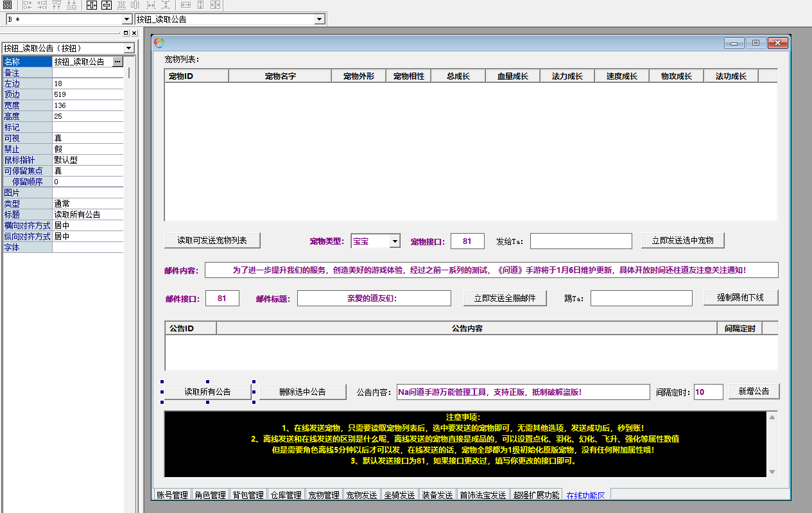This screenshot has width=812, height=513.
Task: Click the center horizontally toolbar icon
Action: (91, 5)
